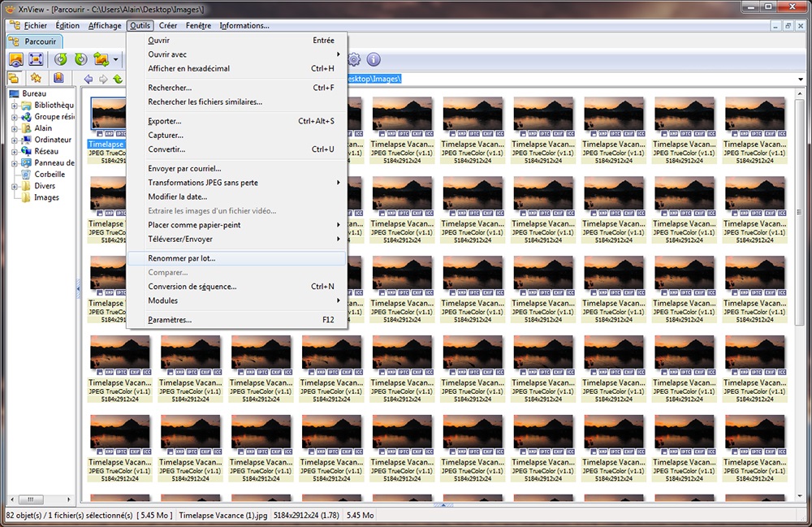Select Convertir in the Outils menu
The height and width of the screenshot is (527, 812).
coord(166,149)
